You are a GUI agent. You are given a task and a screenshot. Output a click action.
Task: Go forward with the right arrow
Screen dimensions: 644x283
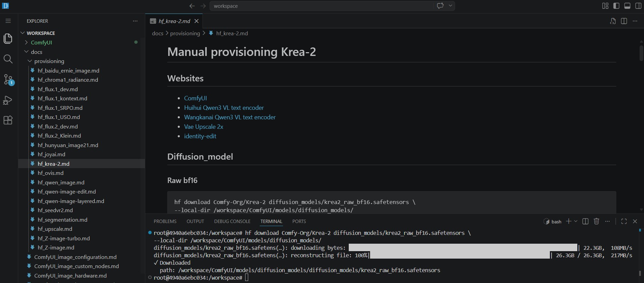203,6
